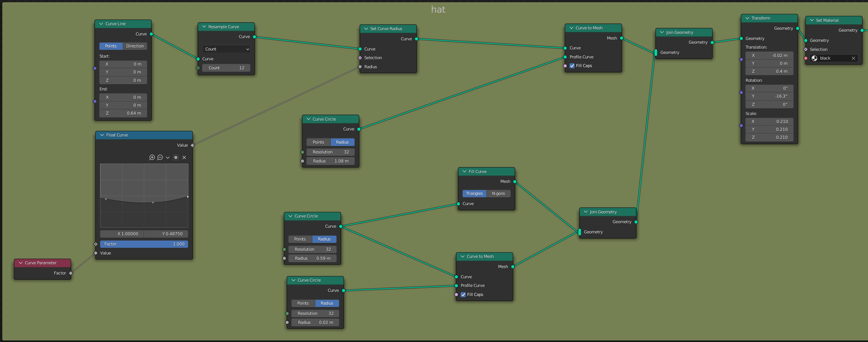Edit Radius 0.59 m in Curve Circle
This screenshot has height=342, width=868.
click(x=312, y=258)
